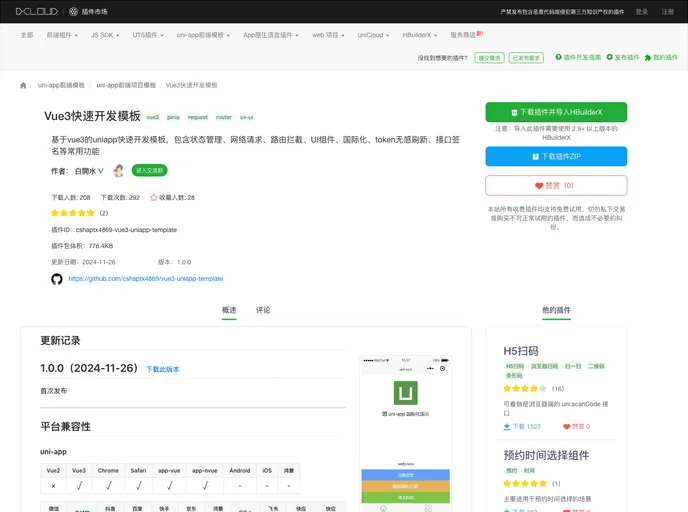Click the 赞赏 (0) button

coord(556,186)
